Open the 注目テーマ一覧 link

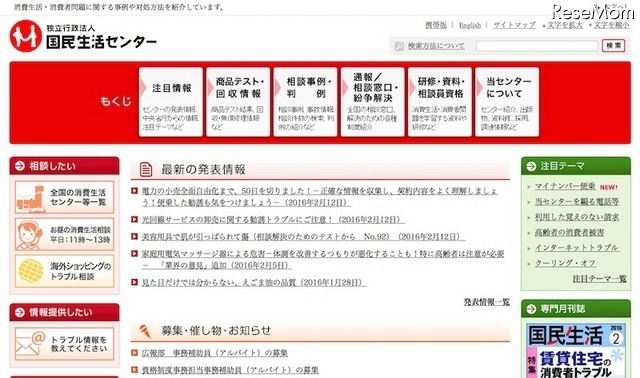599,279
